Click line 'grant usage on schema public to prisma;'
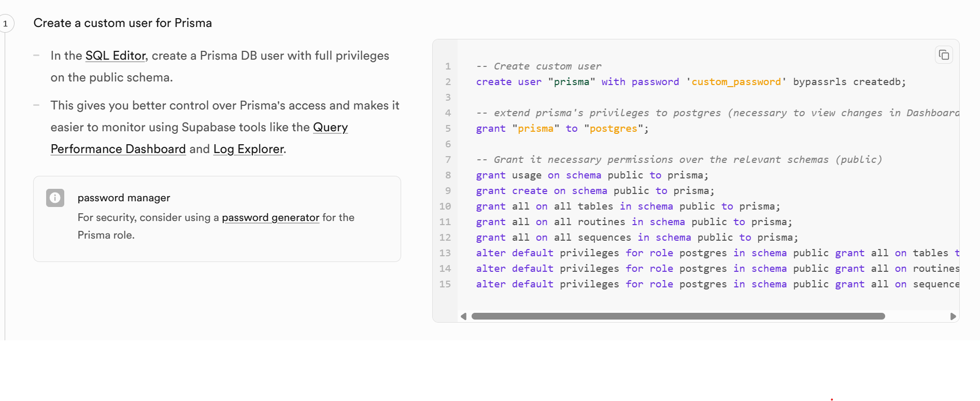980x401 pixels. [x=592, y=175]
